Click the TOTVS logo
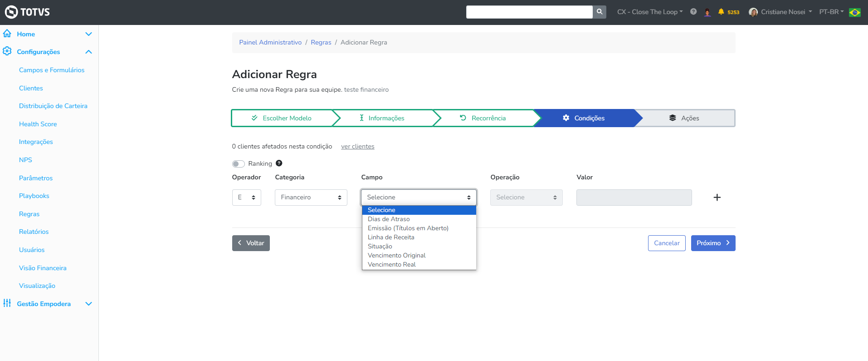This screenshot has height=361, width=868. tap(27, 12)
